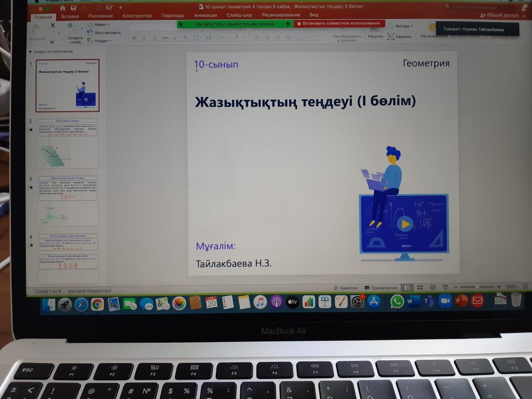
Task: Click the Save icon in title bar
Action: click(x=73, y=8)
